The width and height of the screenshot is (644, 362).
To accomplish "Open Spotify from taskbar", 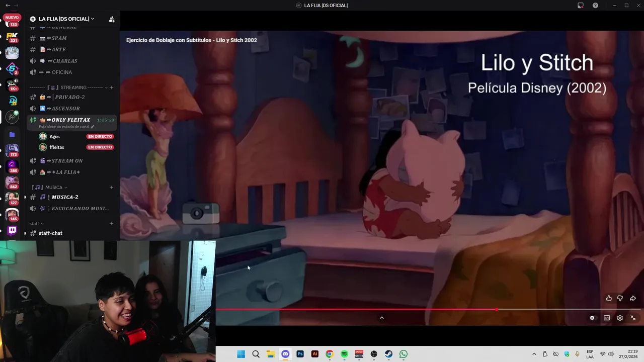I will [344, 354].
